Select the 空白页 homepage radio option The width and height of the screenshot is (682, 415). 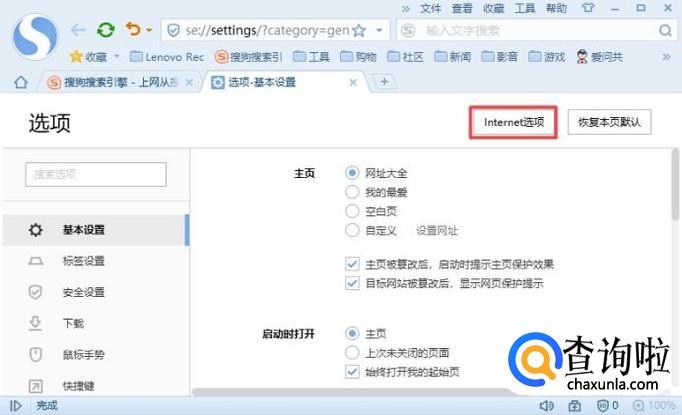coord(352,211)
